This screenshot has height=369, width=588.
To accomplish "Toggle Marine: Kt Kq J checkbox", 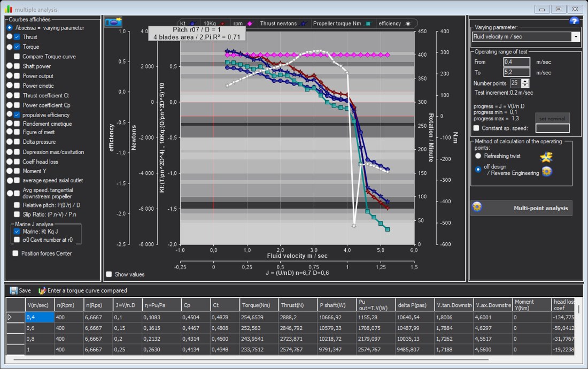I will point(17,232).
